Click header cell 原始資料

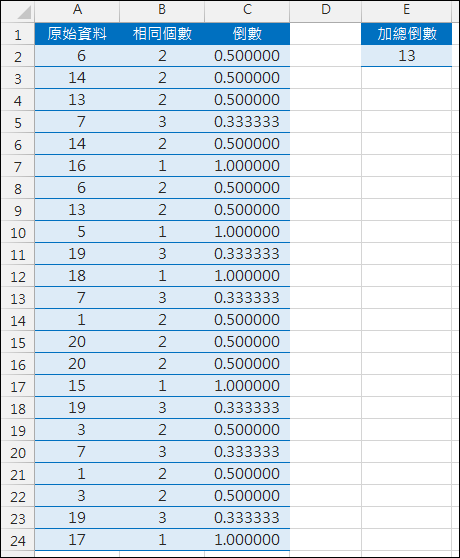click(77, 34)
